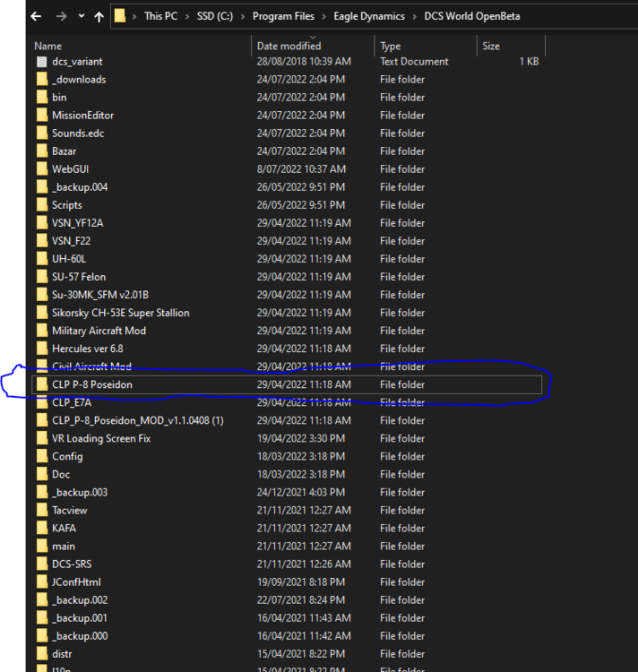Viewport: 638px width, 672px height.
Task: Select 'This PC' in the breadcrumb
Action: click(160, 16)
